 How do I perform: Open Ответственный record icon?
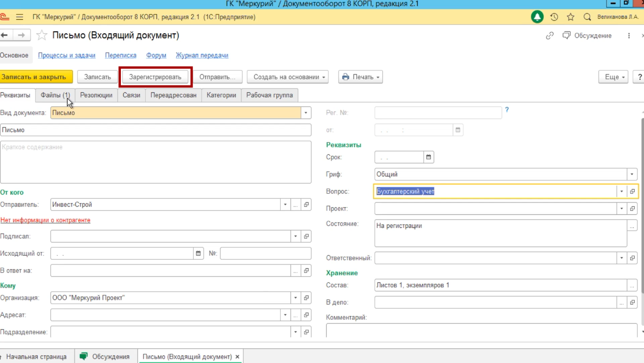(632, 258)
